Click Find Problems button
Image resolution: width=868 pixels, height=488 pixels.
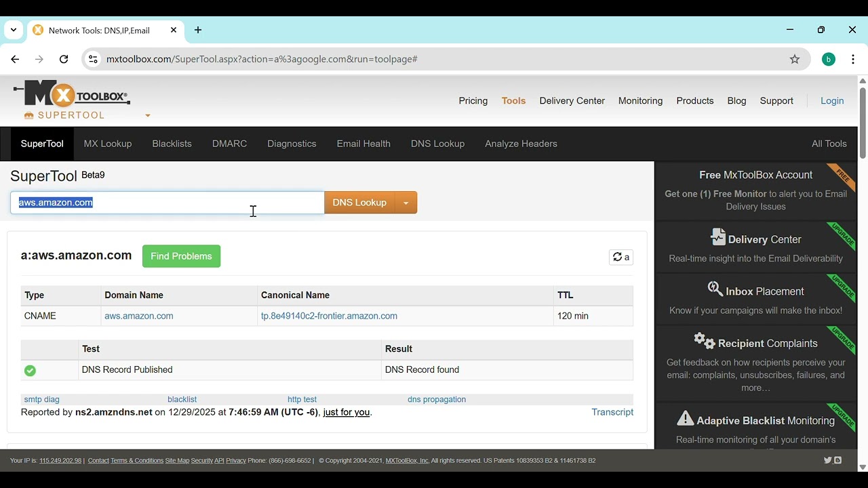pyautogui.click(x=181, y=256)
